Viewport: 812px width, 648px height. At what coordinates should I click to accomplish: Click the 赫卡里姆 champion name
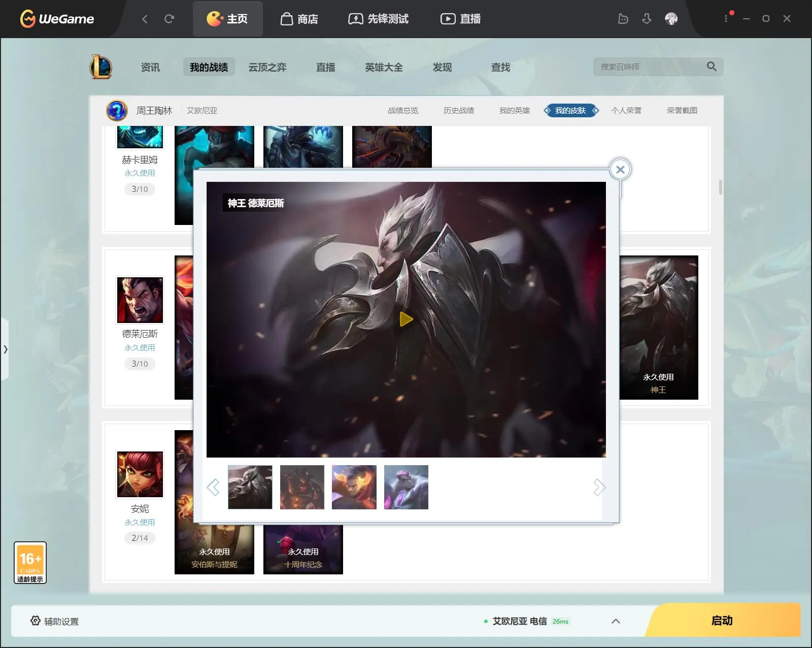click(140, 160)
